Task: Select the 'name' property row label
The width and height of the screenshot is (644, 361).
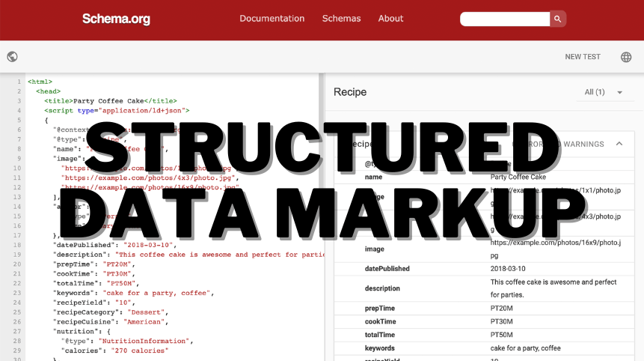Action: point(373,177)
